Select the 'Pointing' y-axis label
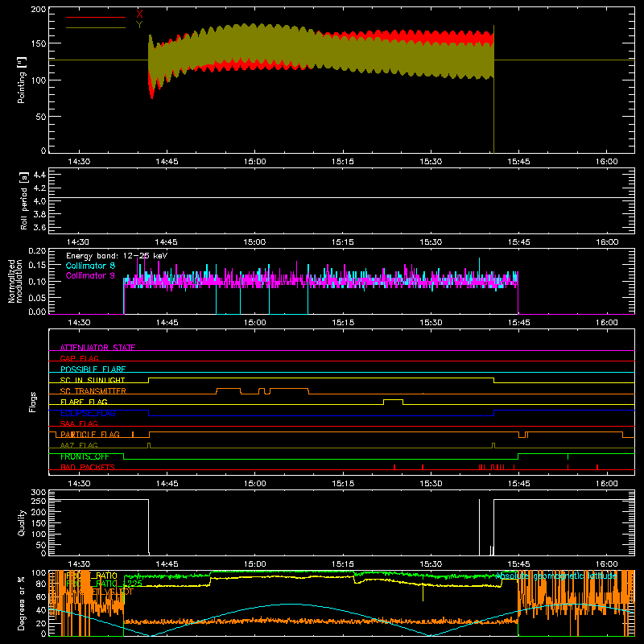The width and height of the screenshot is (644, 644). (x=22, y=80)
